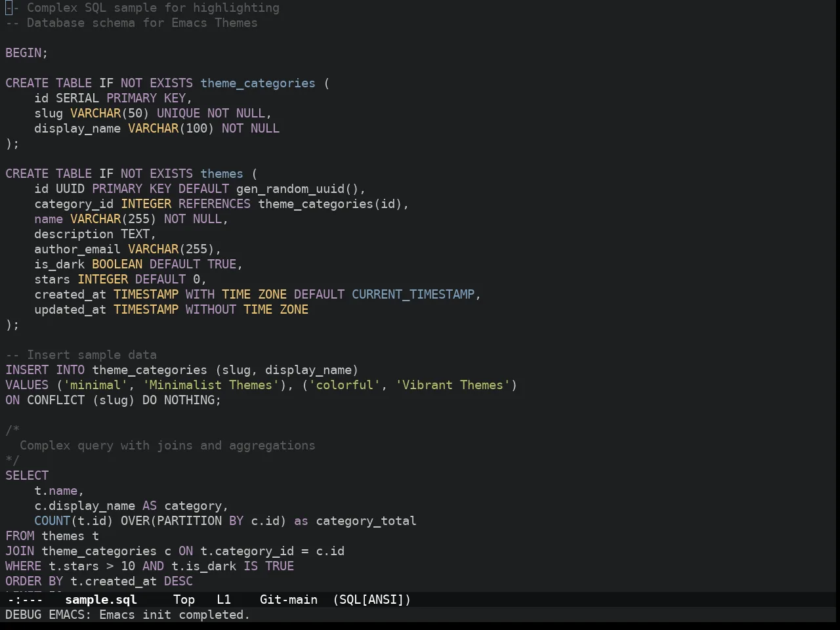The height and width of the screenshot is (630, 840).
Task: Click the WHERE clause with t.stars > 10
Action: [150, 566]
